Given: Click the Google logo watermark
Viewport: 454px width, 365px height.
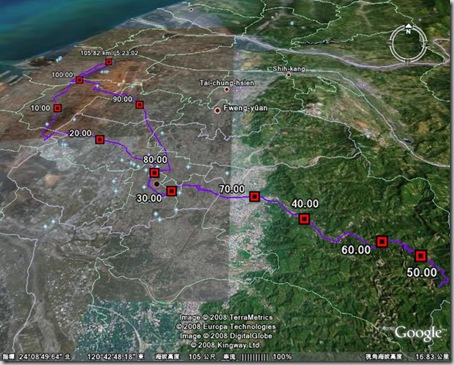Looking at the screenshot, I should (x=419, y=334).
